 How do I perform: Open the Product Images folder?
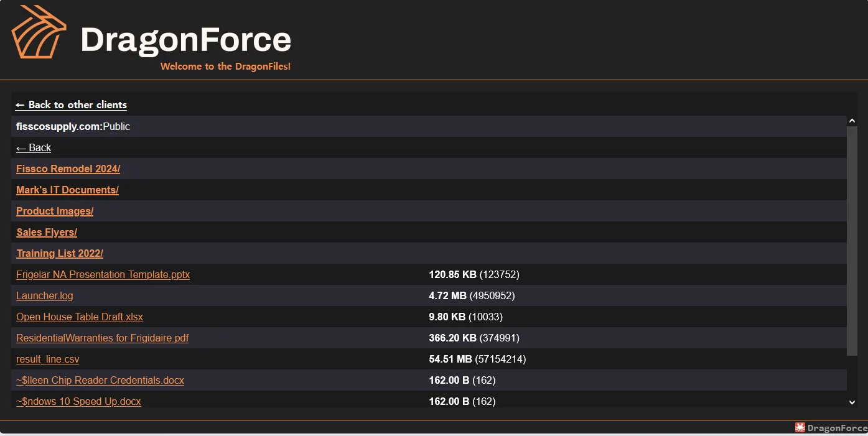click(55, 211)
